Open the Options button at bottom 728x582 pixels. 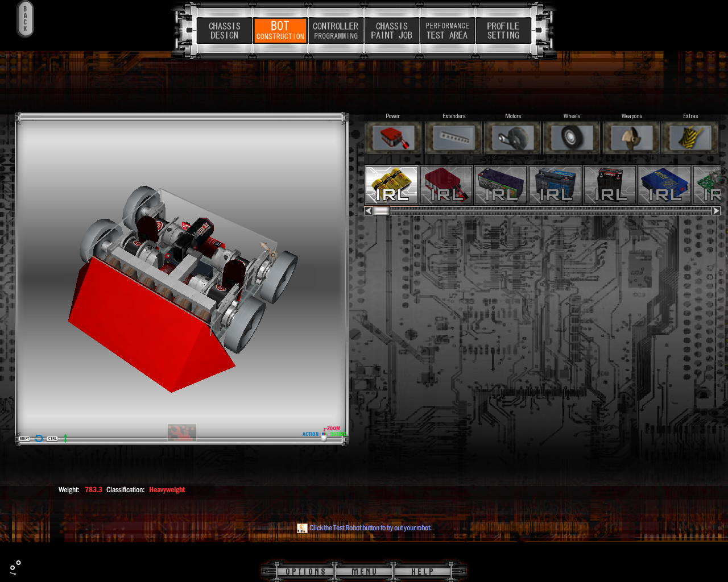[x=306, y=572]
